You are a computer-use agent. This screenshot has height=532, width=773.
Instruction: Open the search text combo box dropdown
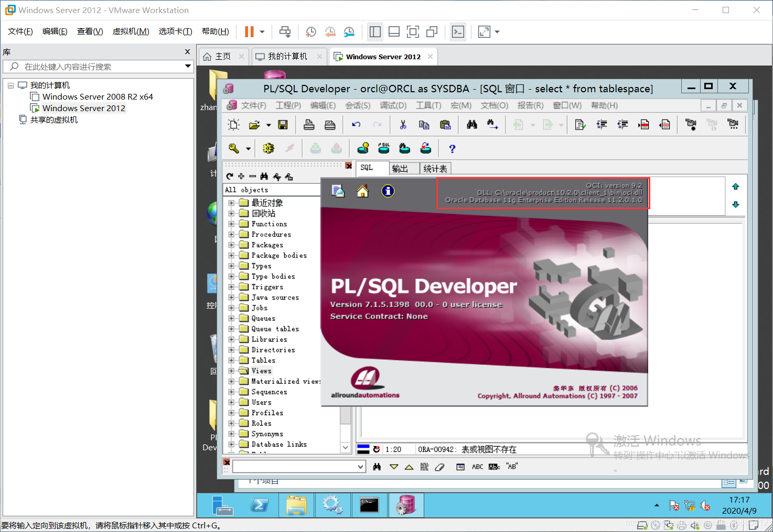[360, 466]
